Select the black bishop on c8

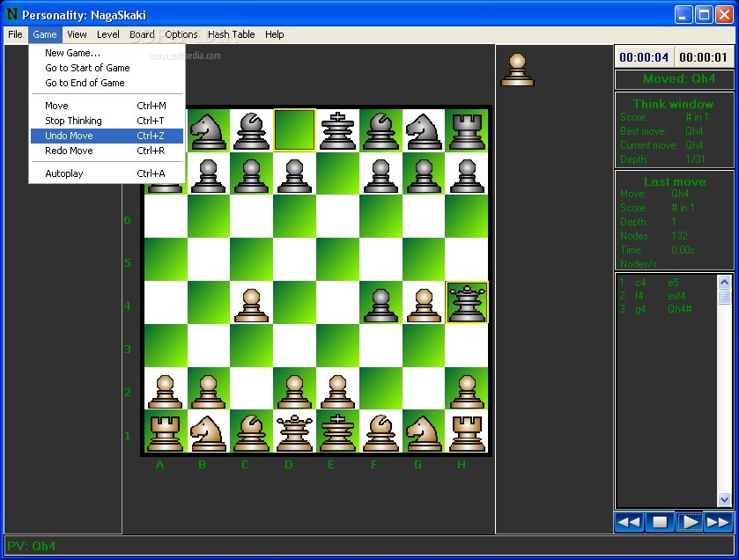point(251,131)
